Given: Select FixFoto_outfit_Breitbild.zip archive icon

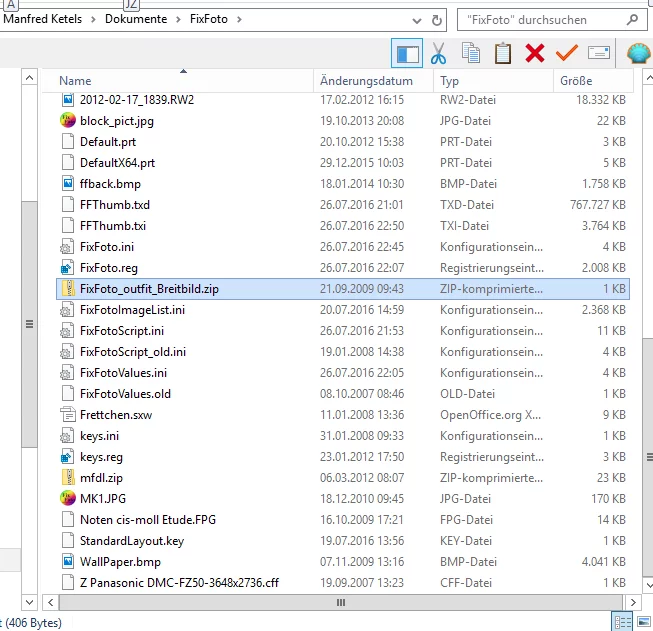Looking at the screenshot, I should [68, 288].
